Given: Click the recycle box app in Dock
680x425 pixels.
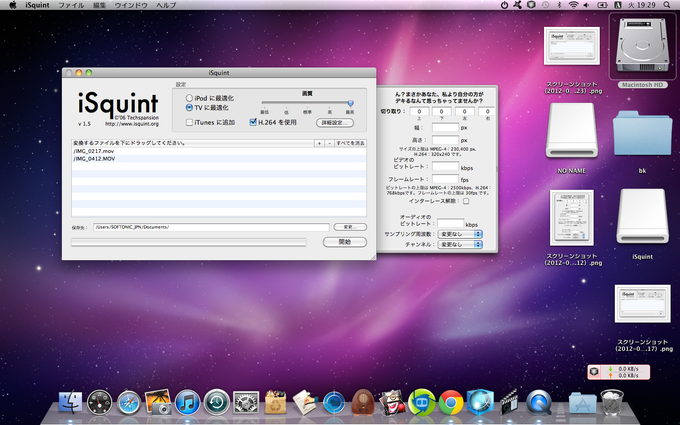Looking at the screenshot, I should (275, 402).
